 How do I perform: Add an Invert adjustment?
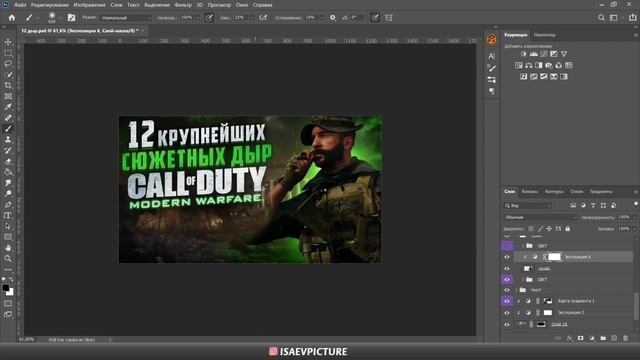point(524,76)
